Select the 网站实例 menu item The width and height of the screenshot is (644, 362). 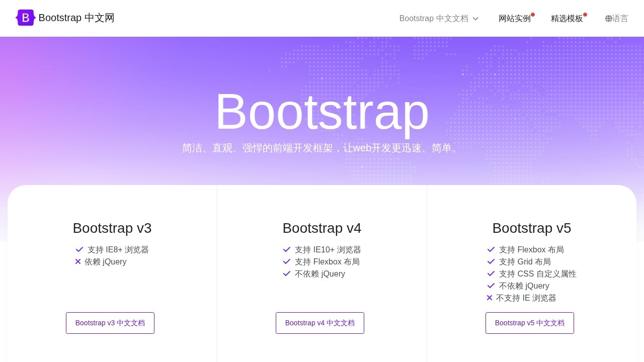(x=515, y=18)
